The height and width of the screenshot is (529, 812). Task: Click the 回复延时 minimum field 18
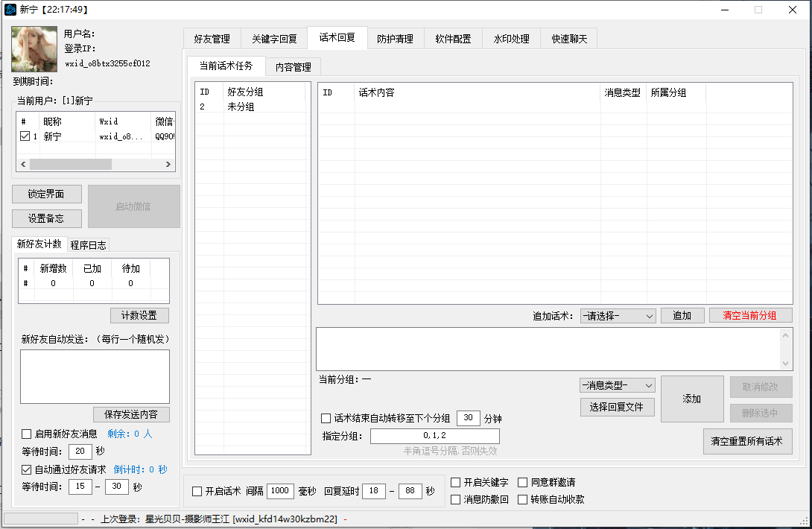[374, 491]
